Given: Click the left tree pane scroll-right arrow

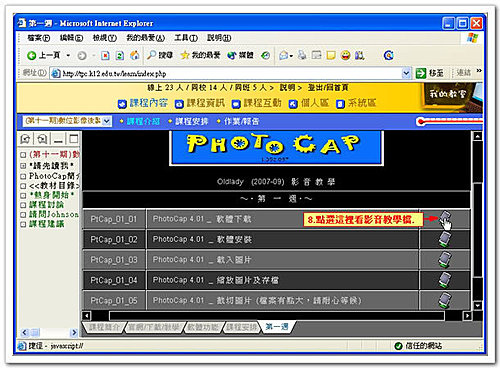Looking at the screenshot, I should point(74,332).
